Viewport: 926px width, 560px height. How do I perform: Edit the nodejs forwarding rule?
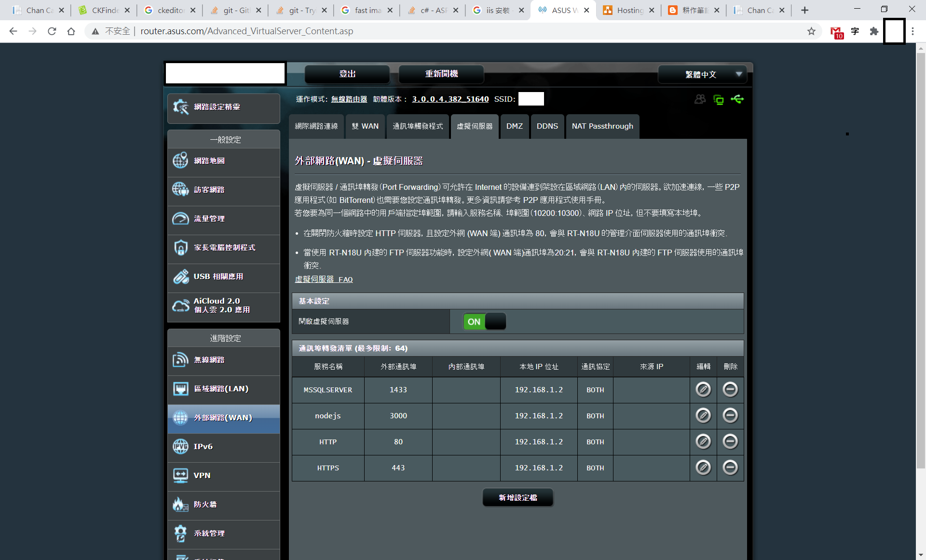[x=703, y=415]
